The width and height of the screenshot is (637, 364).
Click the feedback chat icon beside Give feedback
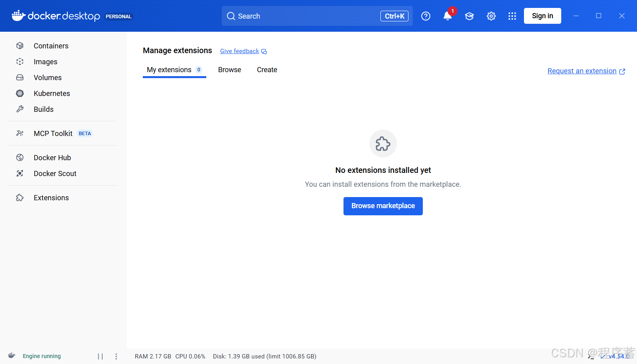pyautogui.click(x=264, y=52)
